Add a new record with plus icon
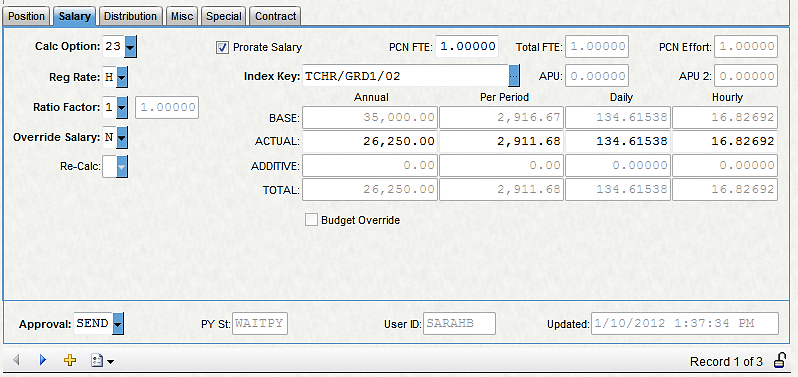798x377 pixels. click(x=70, y=360)
